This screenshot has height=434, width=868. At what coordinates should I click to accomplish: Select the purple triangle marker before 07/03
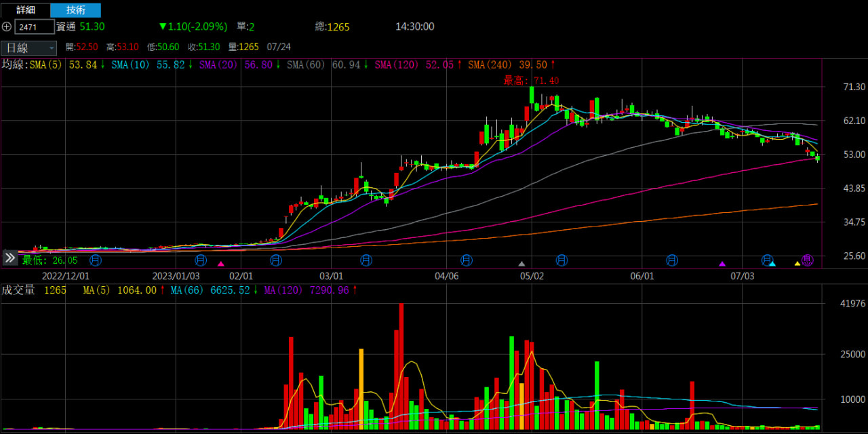click(722, 264)
